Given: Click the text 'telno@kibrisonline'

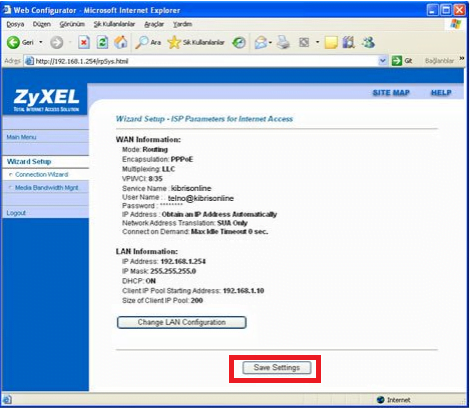Looking at the screenshot, I should pyautogui.click(x=201, y=198).
